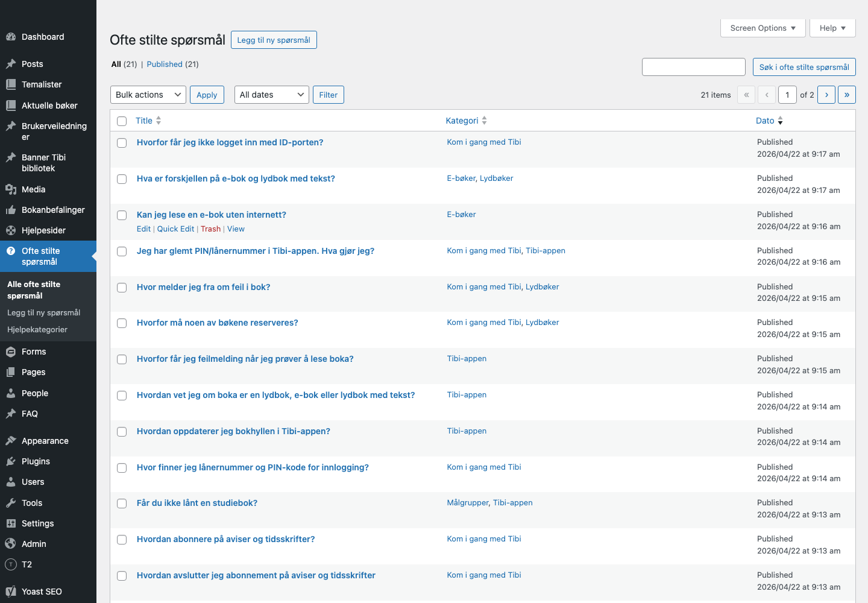Expand Screen Options panel
This screenshot has width=868, height=603.
coord(763,28)
